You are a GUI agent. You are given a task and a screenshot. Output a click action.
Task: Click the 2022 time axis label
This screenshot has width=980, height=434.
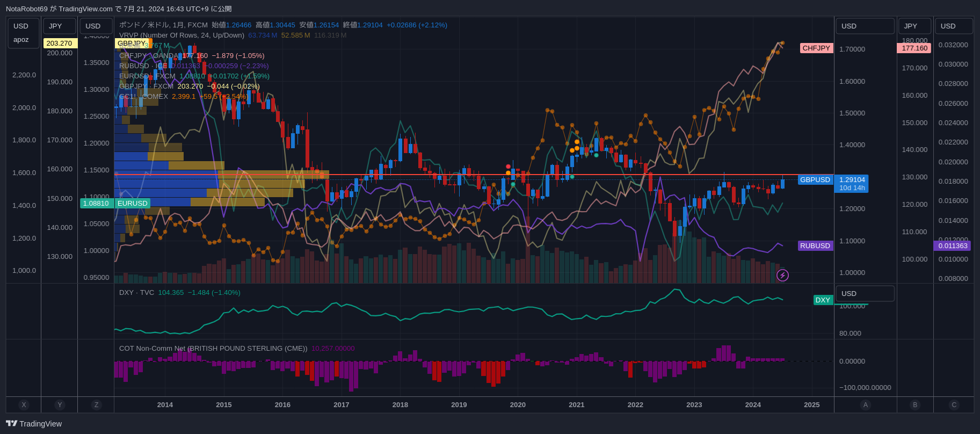coord(635,405)
